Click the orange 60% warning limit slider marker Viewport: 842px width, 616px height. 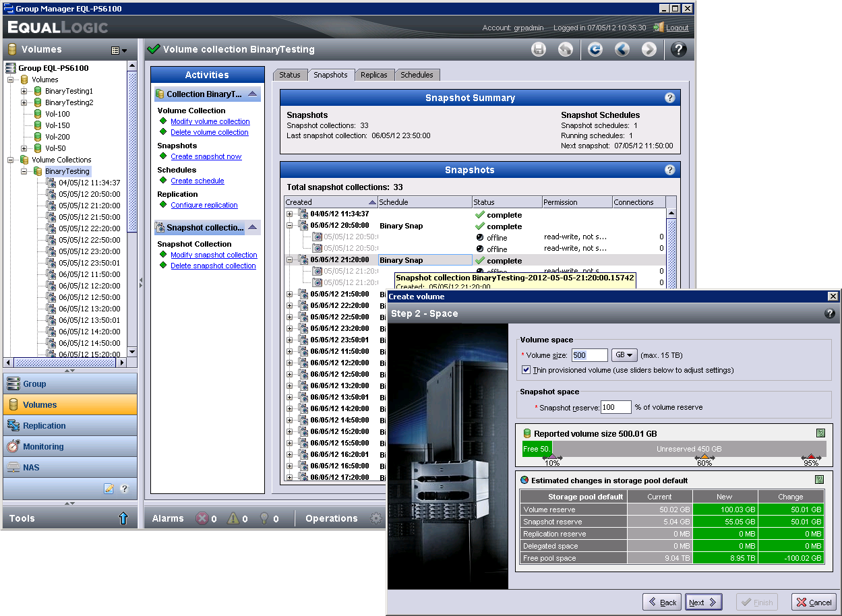[704, 457]
